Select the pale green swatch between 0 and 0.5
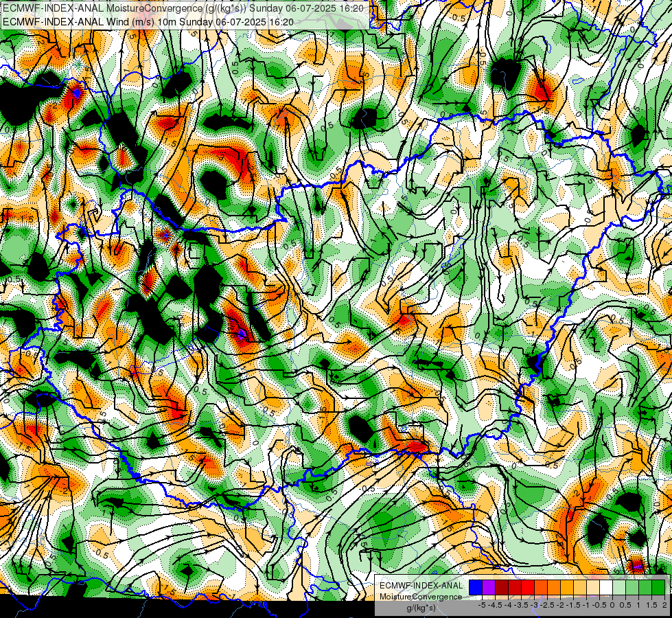672x618 pixels. click(619, 588)
